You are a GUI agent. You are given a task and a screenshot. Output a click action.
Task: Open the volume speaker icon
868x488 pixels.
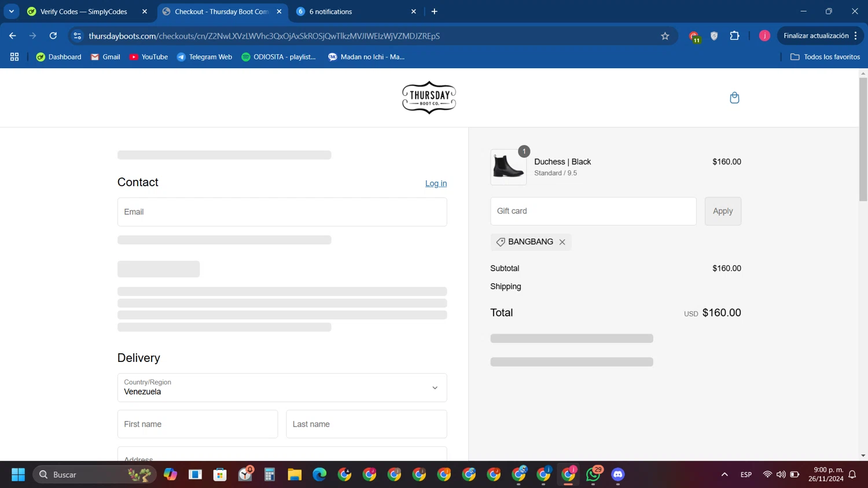coord(781,475)
